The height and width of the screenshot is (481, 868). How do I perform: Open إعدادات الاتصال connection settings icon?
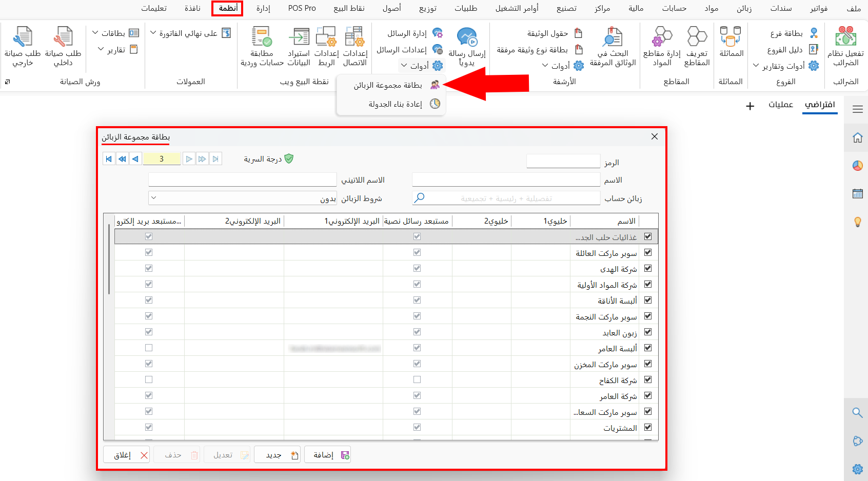tap(355, 36)
